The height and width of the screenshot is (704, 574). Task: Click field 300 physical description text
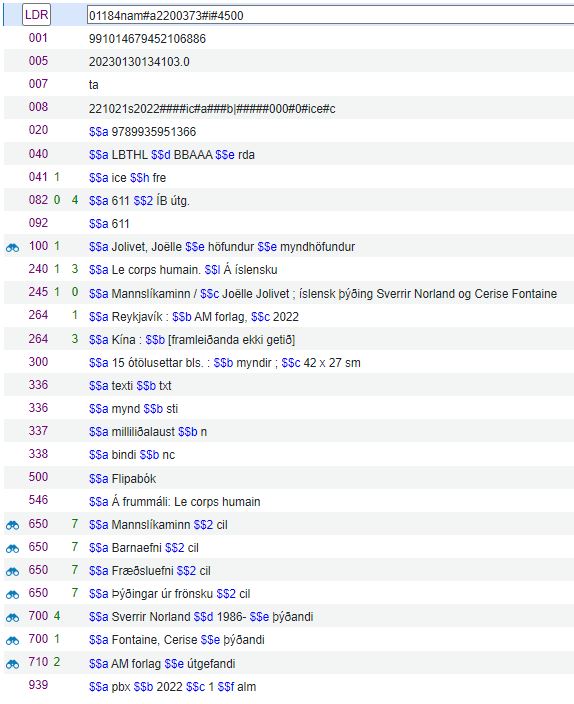point(225,363)
